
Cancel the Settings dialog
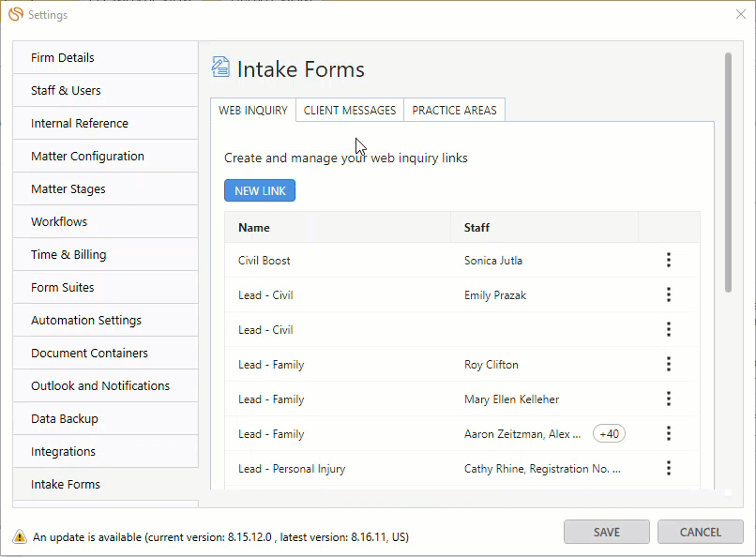pos(700,532)
